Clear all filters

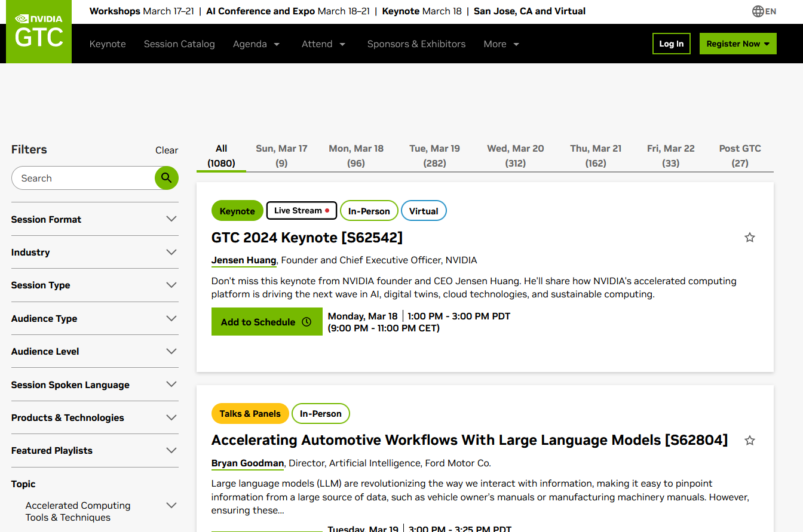tap(167, 150)
